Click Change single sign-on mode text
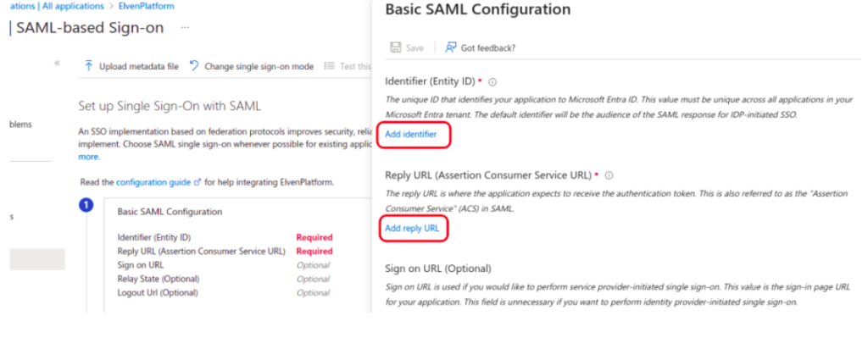Viewport: 868px width, 349px height. [x=259, y=66]
